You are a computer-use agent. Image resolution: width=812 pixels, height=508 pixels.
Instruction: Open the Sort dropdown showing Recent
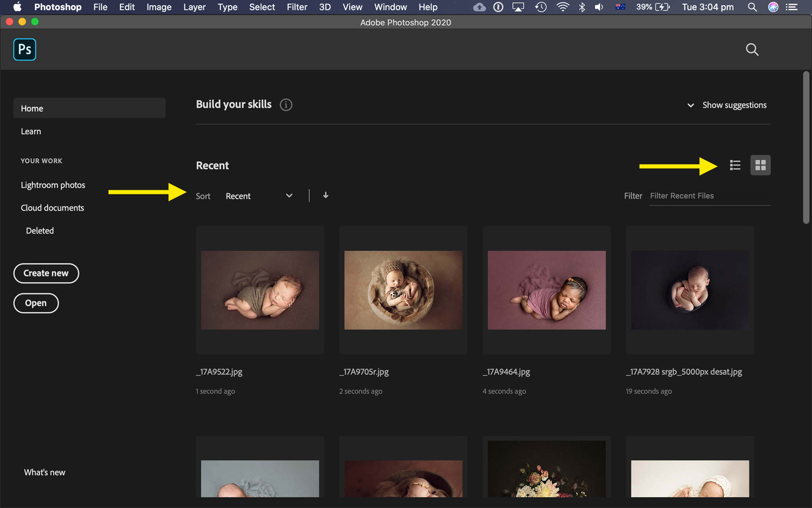tap(238, 196)
